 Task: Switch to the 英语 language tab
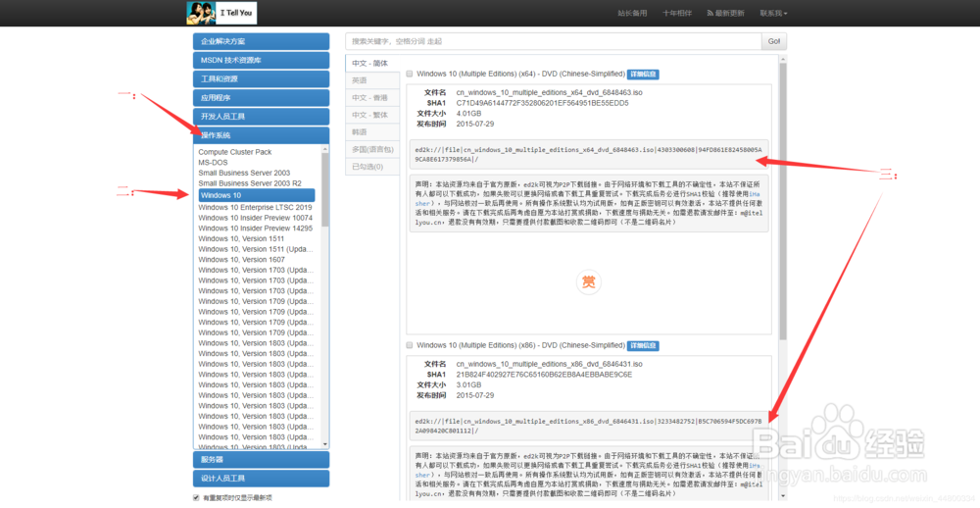pos(372,80)
